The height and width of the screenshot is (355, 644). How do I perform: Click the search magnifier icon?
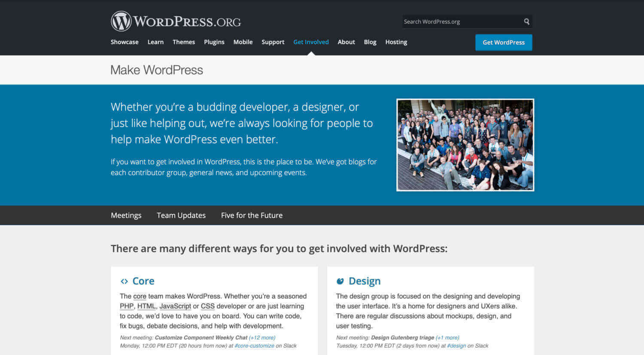[x=526, y=21]
